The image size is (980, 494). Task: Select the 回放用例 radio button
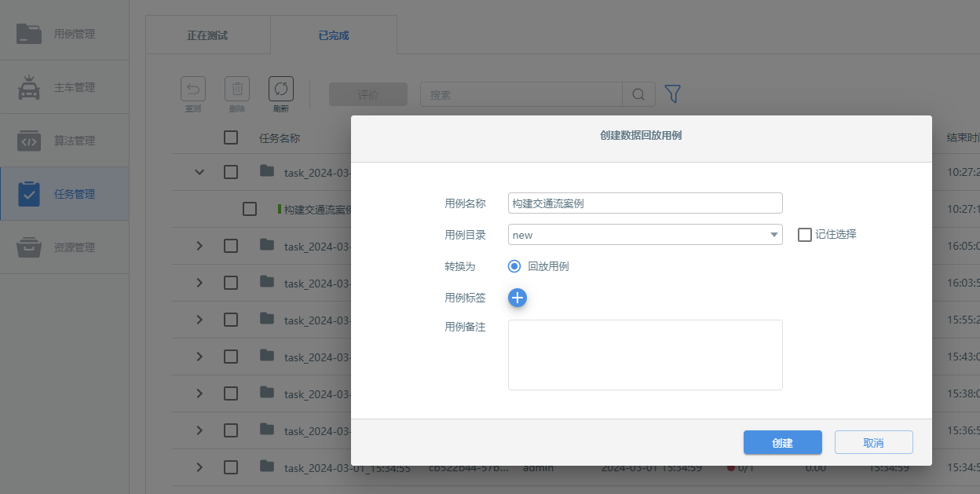coord(515,266)
